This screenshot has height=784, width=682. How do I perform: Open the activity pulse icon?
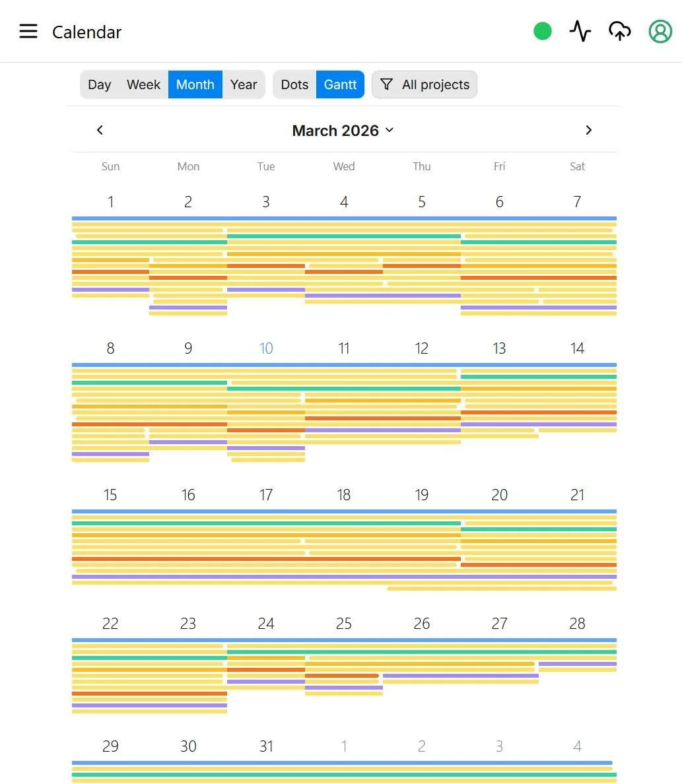click(580, 31)
